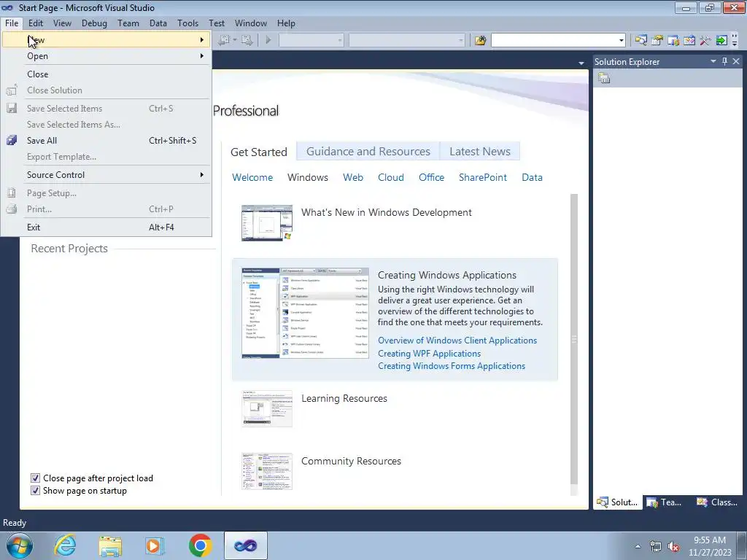Open the Windows Start button
The image size is (747, 560).
click(x=20, y=545)
